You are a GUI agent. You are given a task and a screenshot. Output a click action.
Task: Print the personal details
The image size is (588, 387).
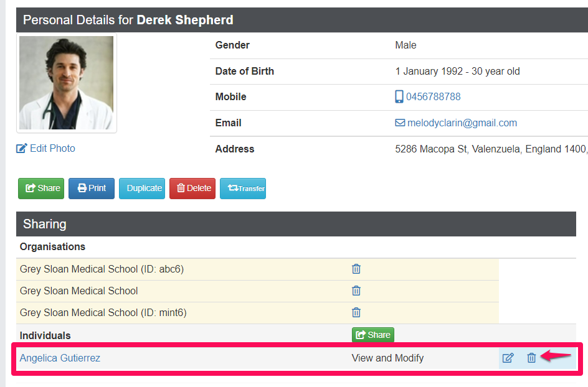[x=92, y=188]
